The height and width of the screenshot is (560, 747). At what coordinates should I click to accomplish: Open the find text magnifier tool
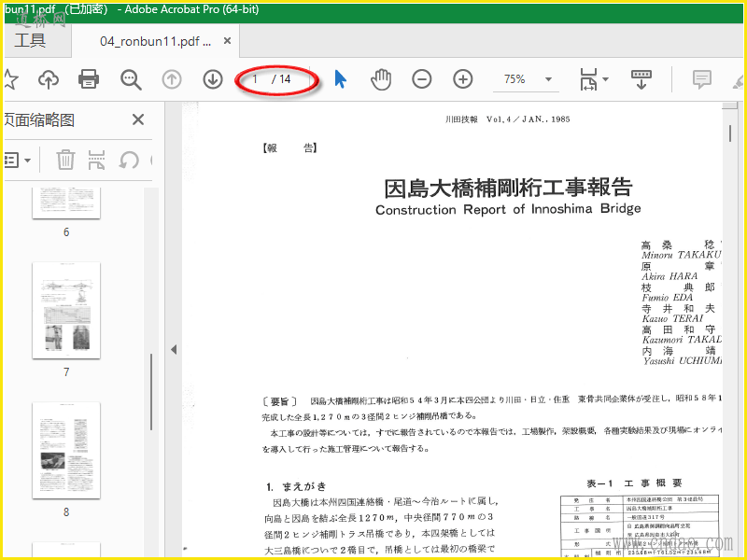pos(131,79)
